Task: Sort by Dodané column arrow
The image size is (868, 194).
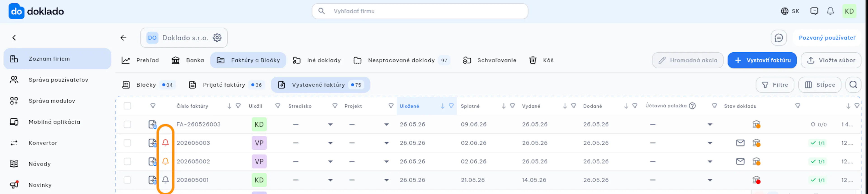Action: click(626, 106)
